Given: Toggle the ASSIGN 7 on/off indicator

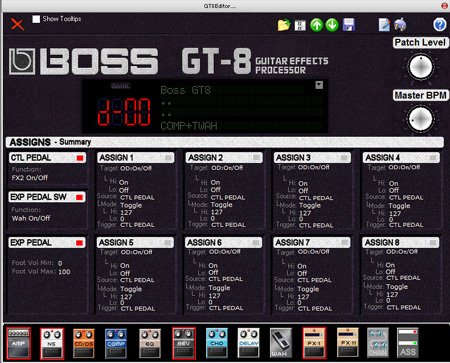Looking at the screenshot, I should coord(344,243).
